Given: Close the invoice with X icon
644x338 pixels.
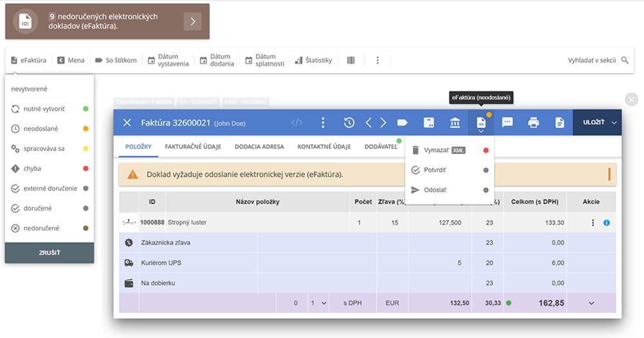Looking at the screenshot, I should [x=127, y=123].
